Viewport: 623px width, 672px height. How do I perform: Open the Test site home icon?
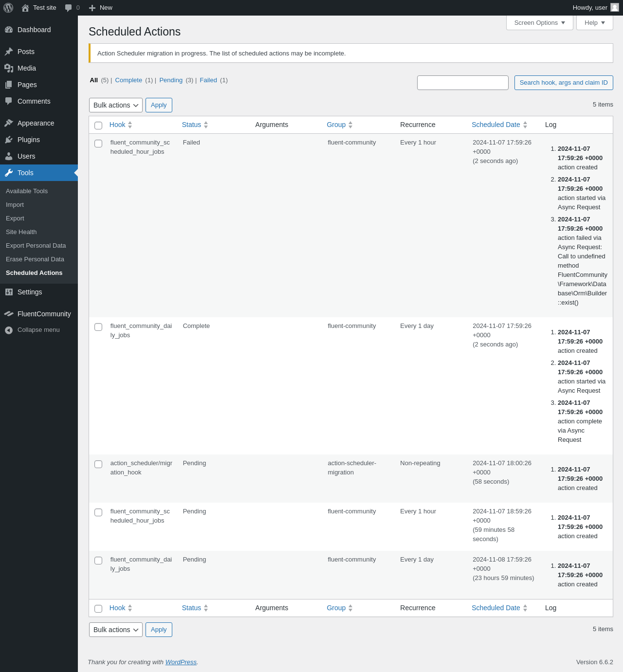(x=25, y=8)
